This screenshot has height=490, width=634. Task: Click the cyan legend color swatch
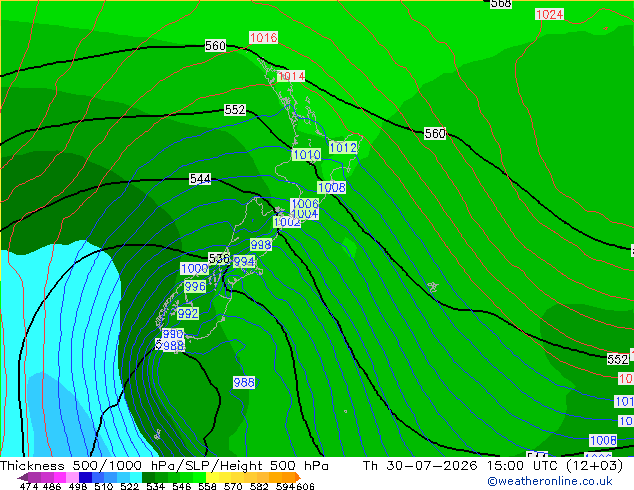(136, 477)
